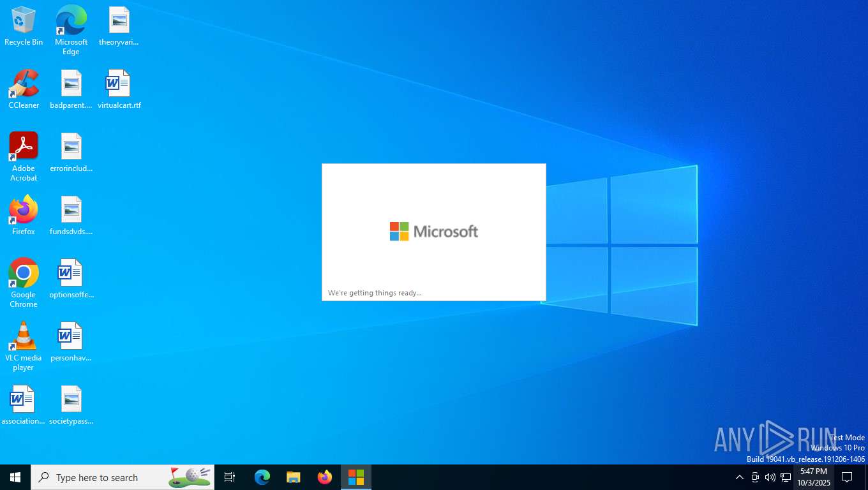The width and height of the screenshot is (868, 490).
Task: Open File Explorer from the taskbar
Action: [293, 477]
